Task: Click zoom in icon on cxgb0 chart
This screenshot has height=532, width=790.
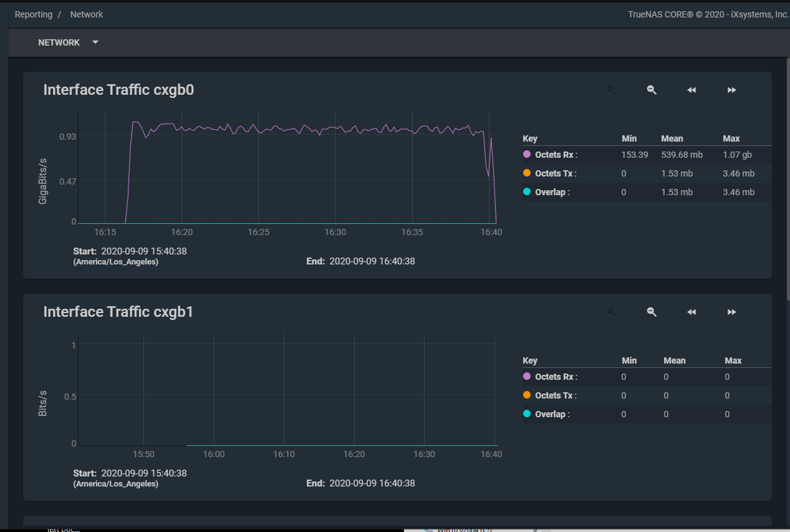Action: click(x=612, y=90)
